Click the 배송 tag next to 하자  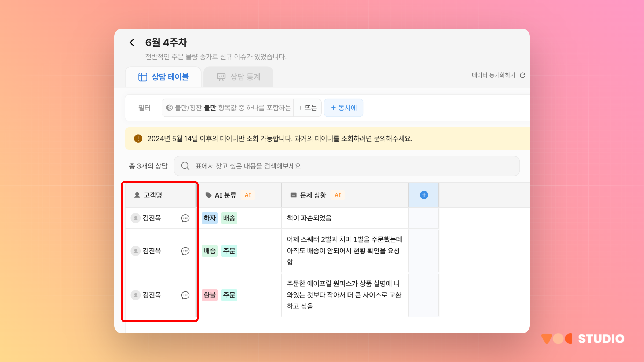click(229, 218)
